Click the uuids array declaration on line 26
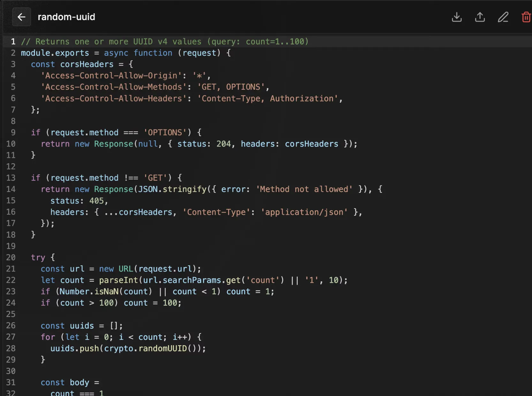This screenshot has height=396, width=532. pos(82,325)
